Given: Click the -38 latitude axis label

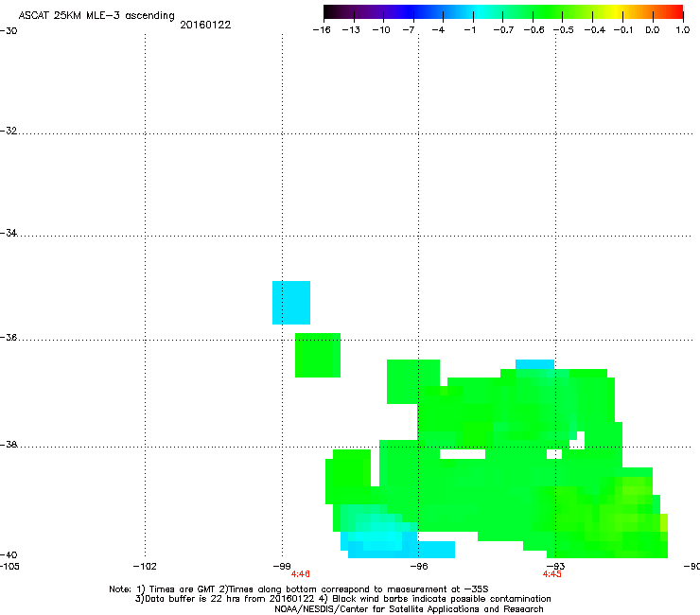Looking at the screenshot, I should coord(8,445).
